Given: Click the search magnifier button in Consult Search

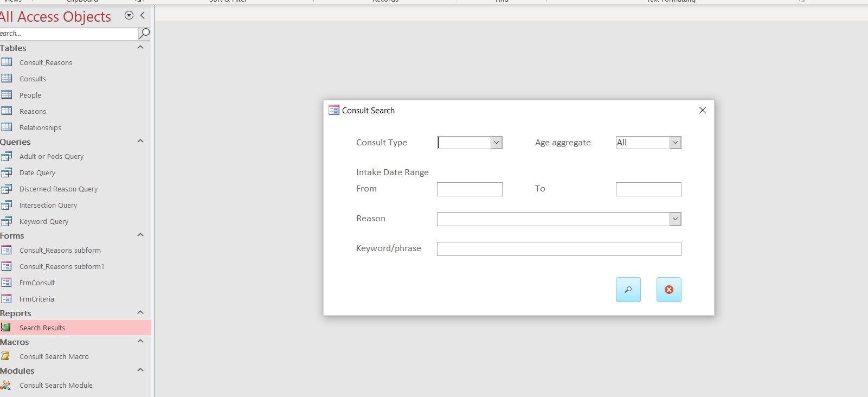Looking at the screenshot, I should [x=628, y=290].
